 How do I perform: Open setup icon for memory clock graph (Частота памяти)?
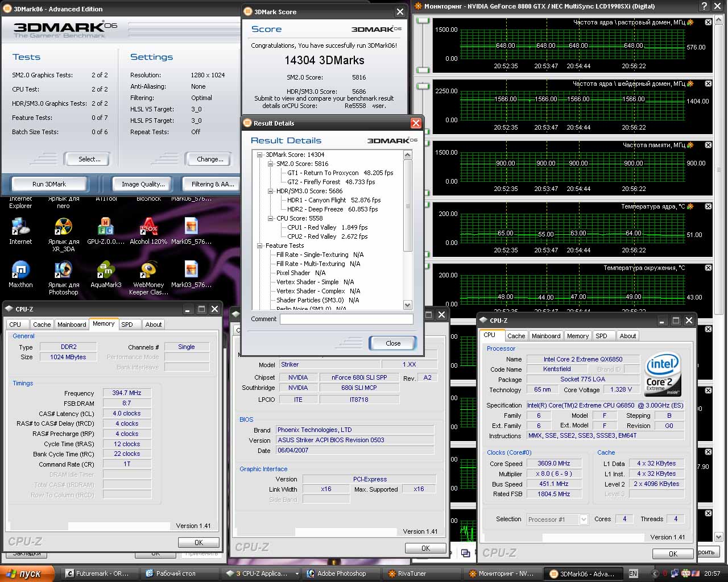click(690, 145)
